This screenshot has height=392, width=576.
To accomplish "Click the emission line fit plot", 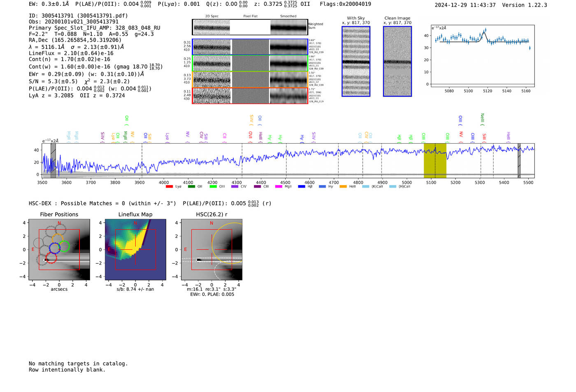I will coord(482,56).
